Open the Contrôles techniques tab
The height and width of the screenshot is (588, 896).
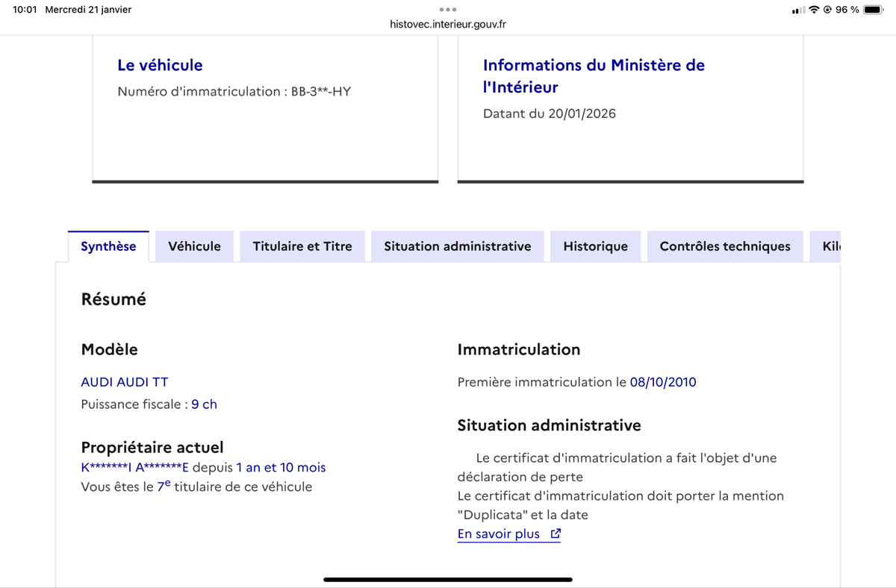point(725,246)
